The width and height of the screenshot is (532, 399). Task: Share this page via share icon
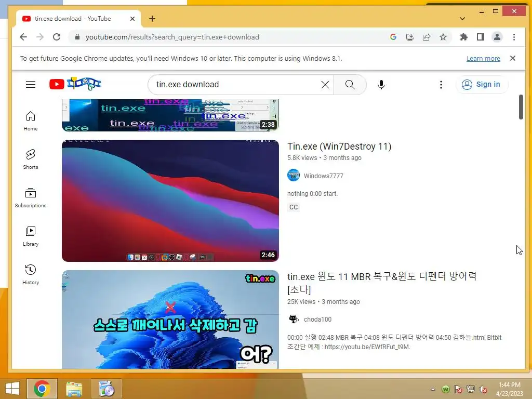[427, 37]
